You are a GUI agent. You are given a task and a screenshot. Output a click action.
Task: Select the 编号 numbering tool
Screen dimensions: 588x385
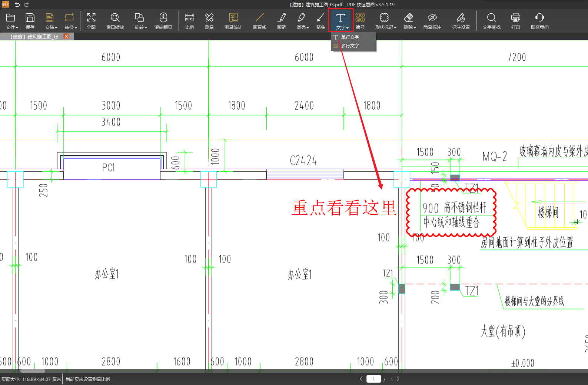360,17
